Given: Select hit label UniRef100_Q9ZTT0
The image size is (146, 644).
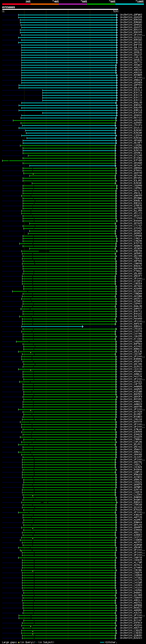Looking at the screenshot, I should coord(131,63).
